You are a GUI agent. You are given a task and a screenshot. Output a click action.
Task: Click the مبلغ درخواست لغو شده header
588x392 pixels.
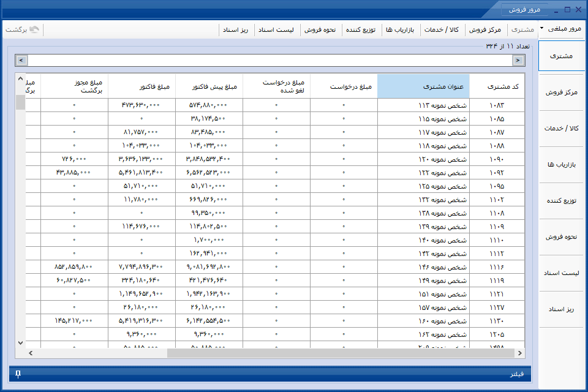coord(276,86)
